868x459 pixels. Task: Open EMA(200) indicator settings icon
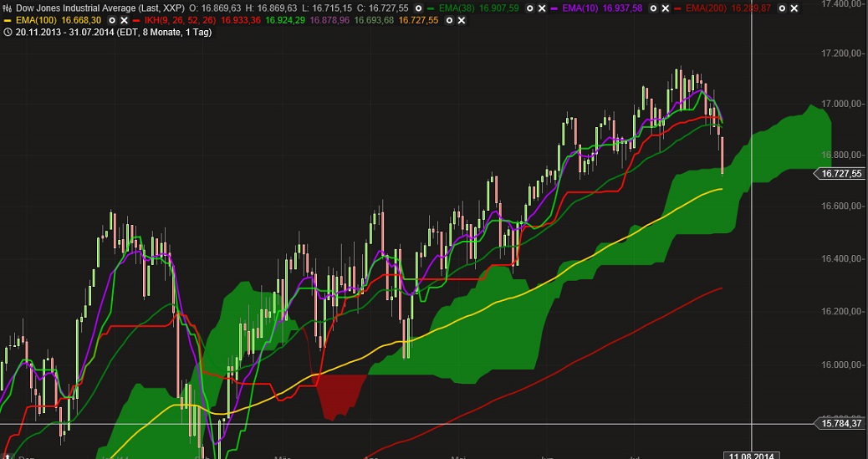point(782,8)
